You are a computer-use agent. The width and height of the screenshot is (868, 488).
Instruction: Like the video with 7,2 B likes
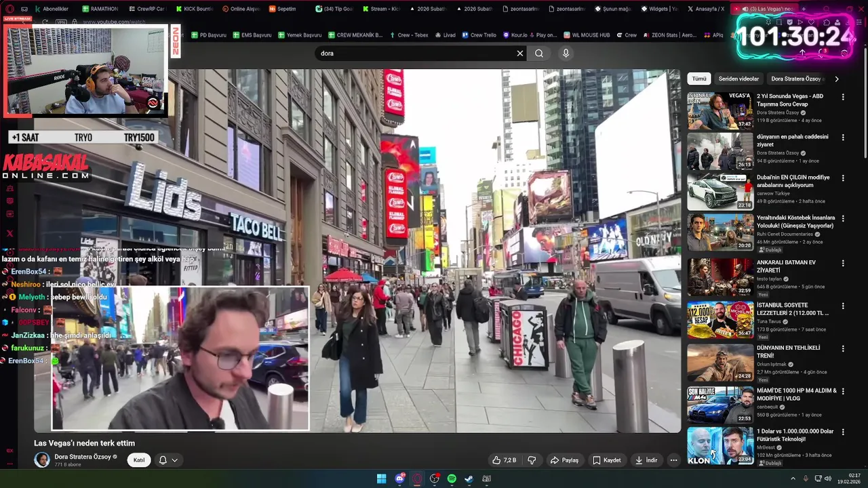(x=504, y=460)
